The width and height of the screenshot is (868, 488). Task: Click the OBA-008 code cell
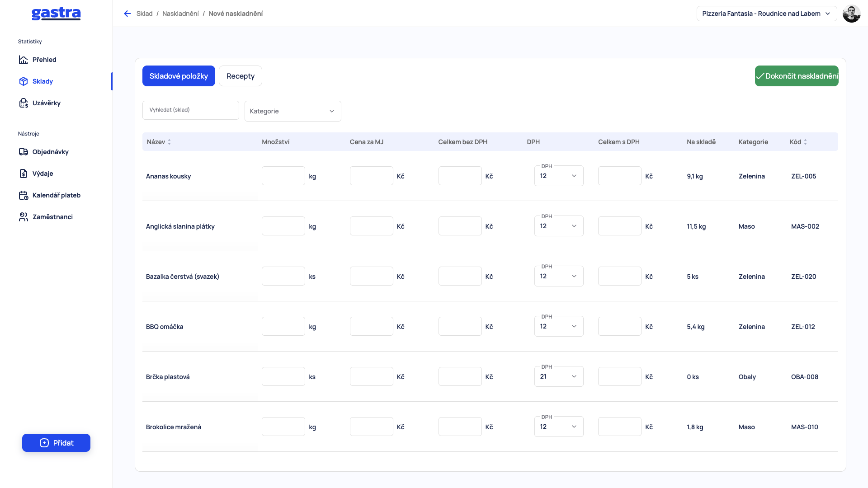pyautogui.click(x=805, y=377)
